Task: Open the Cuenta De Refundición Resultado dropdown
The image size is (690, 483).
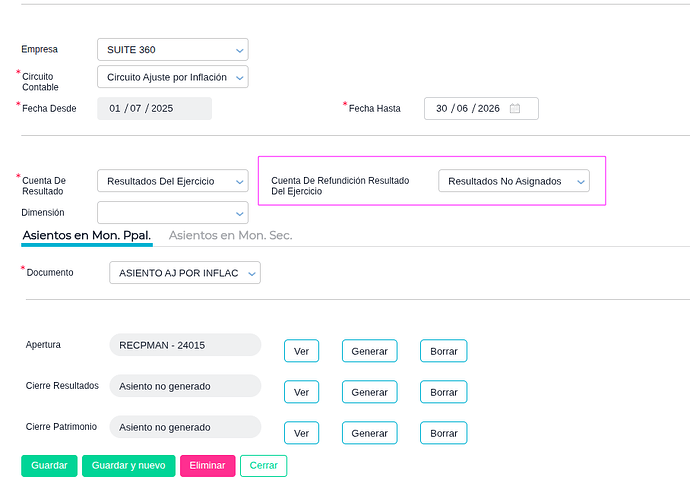Action: click(x=514, y=181)
